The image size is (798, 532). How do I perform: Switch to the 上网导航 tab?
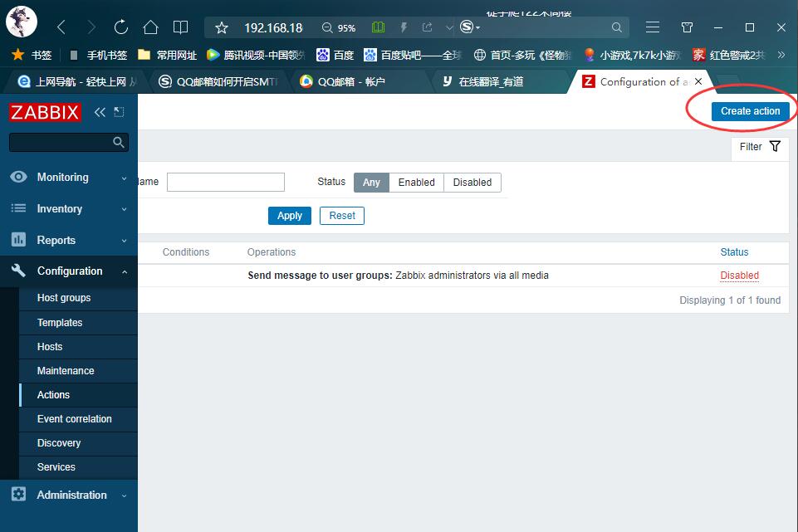(x=76, y=81)
